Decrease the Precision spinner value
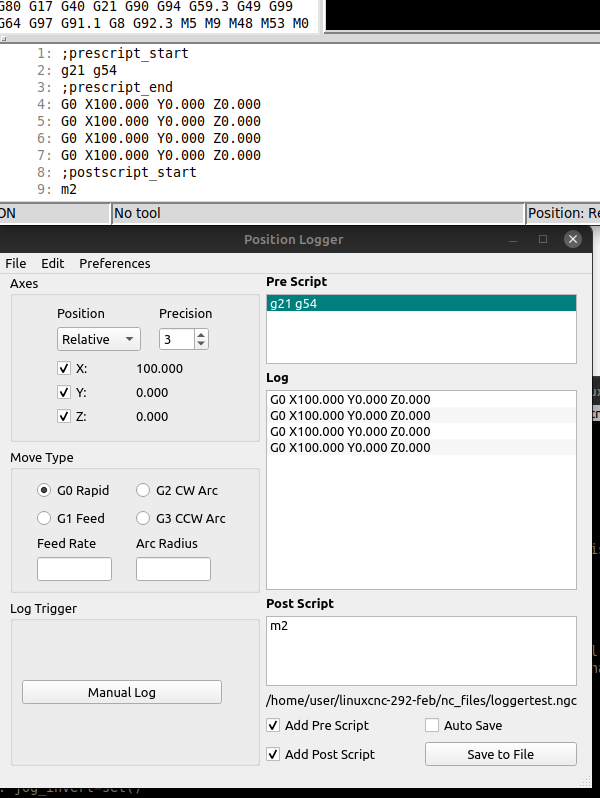Image resolution: width=600 pixels, height=798 pixels. (x=202, y=344)
